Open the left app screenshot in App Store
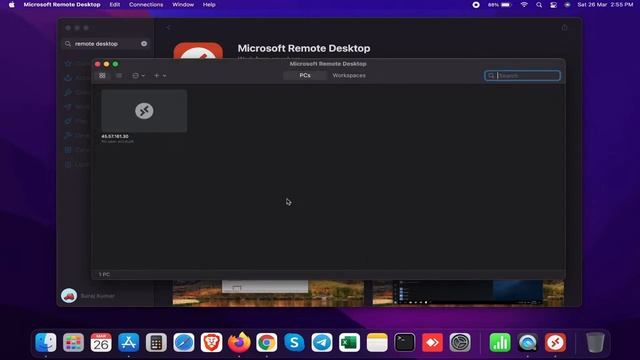The image size is (640, 360). click(268, 293)
